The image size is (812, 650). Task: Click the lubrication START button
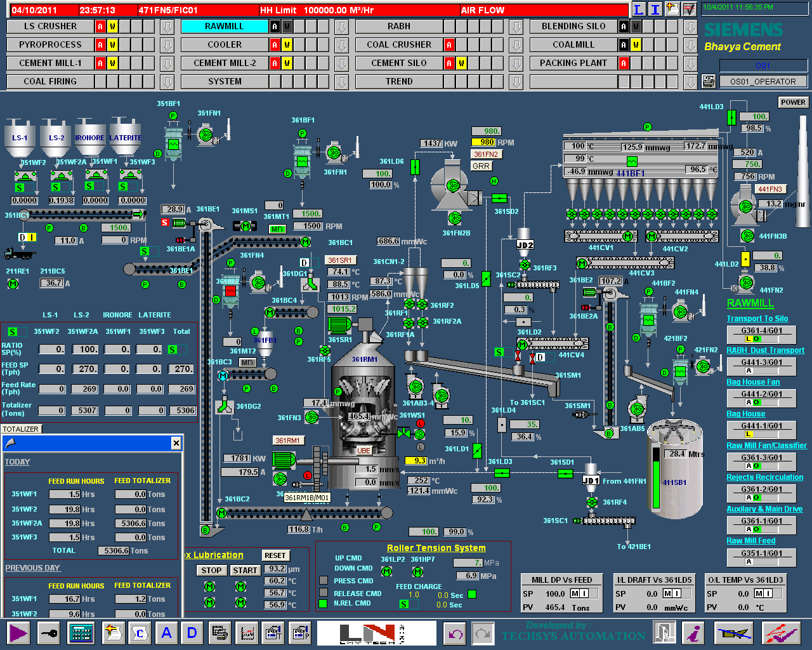click(x=245, y=571)
